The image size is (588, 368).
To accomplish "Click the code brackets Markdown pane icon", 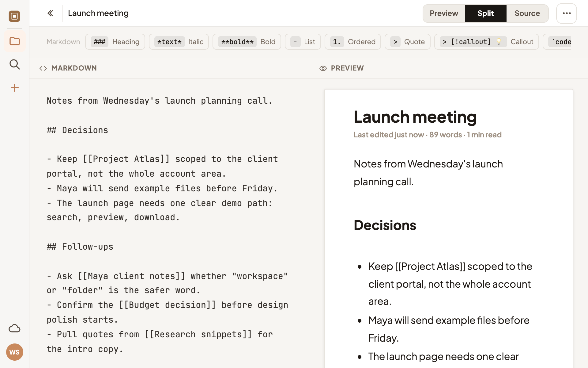I will tap(43, 68).
